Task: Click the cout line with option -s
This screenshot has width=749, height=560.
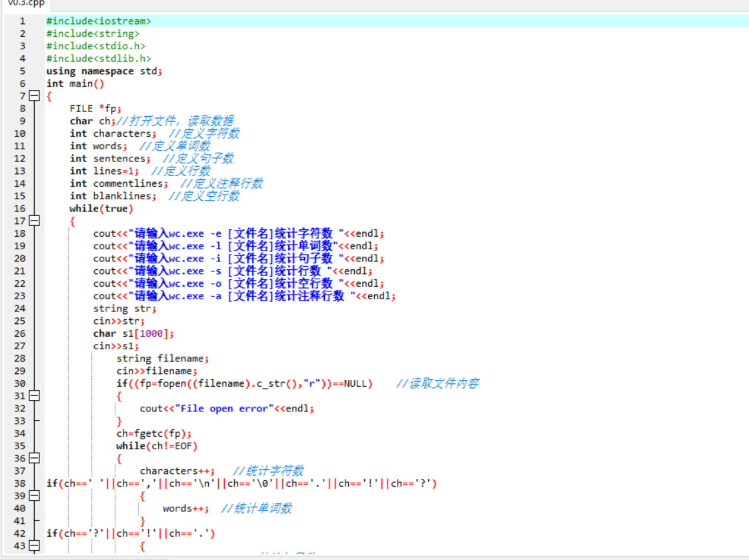Action: click(233, 271)
